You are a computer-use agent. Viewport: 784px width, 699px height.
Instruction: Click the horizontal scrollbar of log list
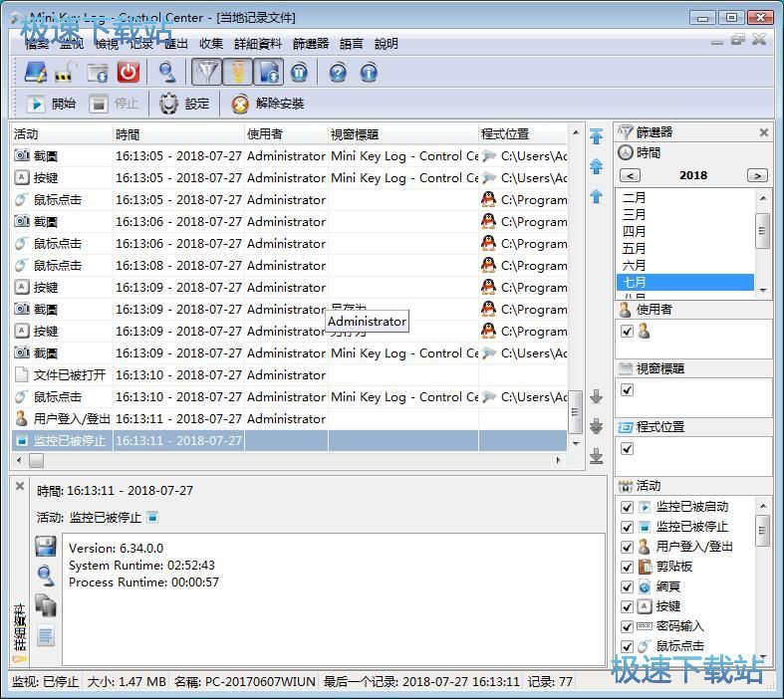pos(289,461)
